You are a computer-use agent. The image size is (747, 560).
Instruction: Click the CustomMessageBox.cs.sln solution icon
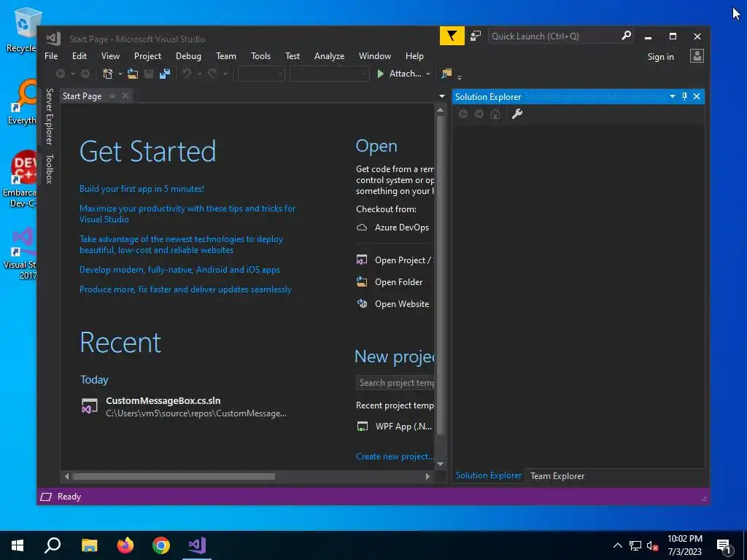pyautogui.click(x=90, y=406)
